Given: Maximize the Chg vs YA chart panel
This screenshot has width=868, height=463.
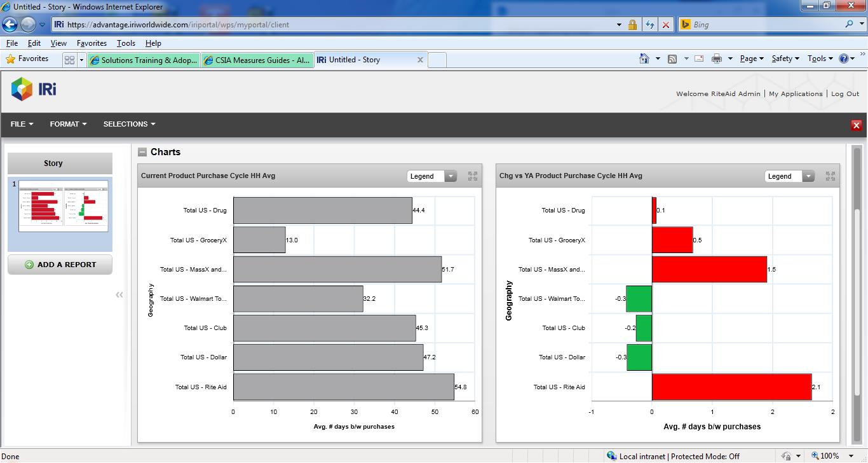Looking at the screenshot, I should pos(830,176).
